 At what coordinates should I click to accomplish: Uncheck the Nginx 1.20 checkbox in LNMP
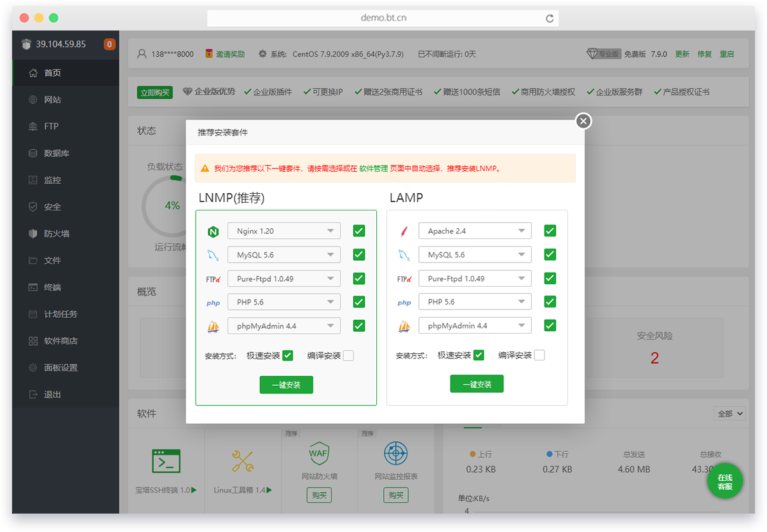359,231
